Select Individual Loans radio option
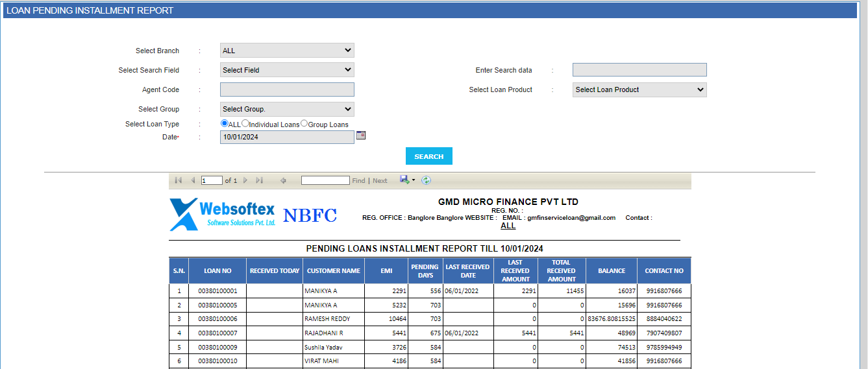Image resolution: width=868 pixels, height=369 pixels. 245,123
